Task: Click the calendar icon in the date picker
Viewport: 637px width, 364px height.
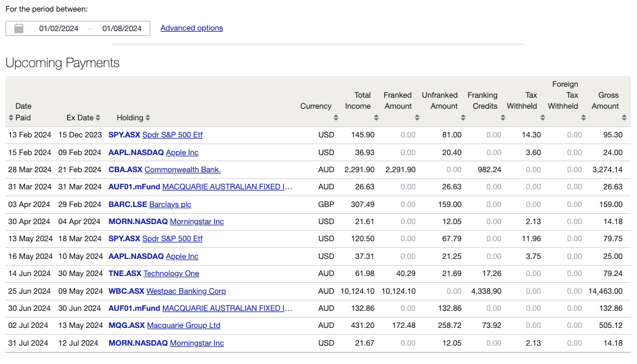Action: [x=19, y=27]
